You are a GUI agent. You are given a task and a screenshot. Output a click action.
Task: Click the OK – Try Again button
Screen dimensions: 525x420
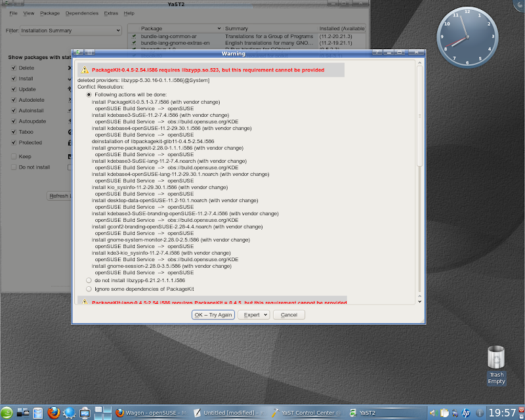tap(213, 315)
